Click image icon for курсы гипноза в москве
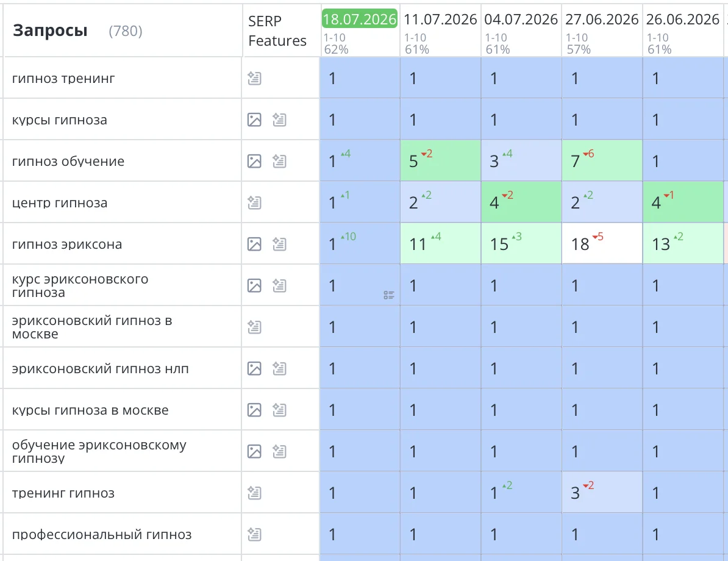This screenshot has height=561, width=728. (x=254, y=410)
